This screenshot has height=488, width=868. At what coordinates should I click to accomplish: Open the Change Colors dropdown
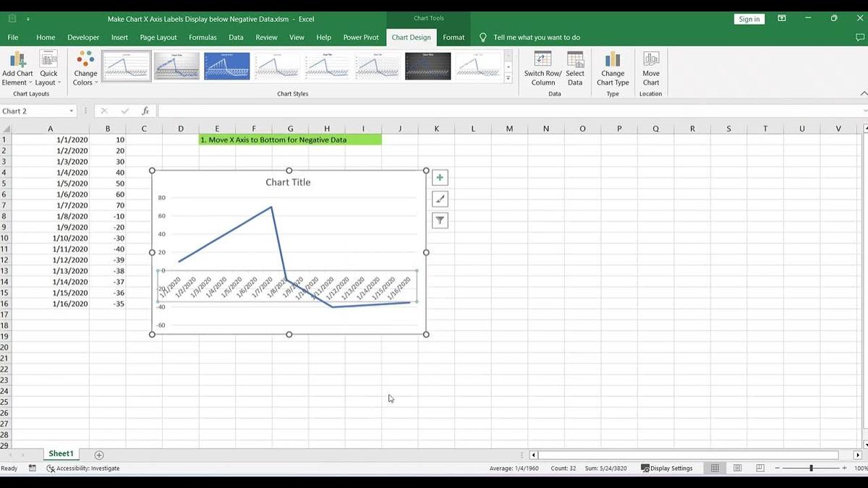(x=85, y=69)
